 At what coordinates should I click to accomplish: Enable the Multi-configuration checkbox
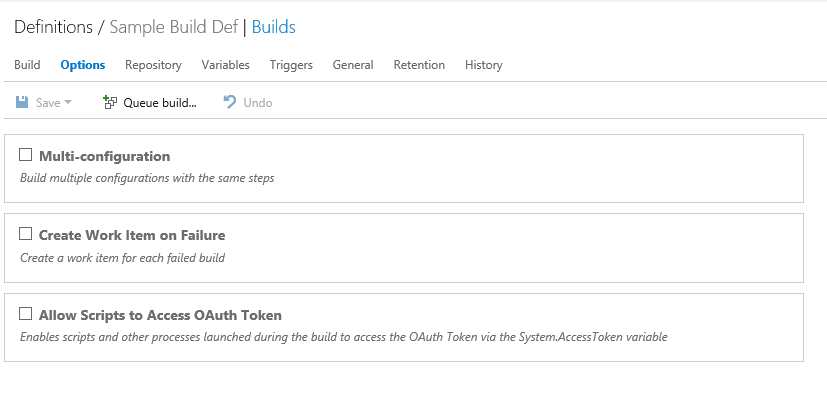click(26, 155)
